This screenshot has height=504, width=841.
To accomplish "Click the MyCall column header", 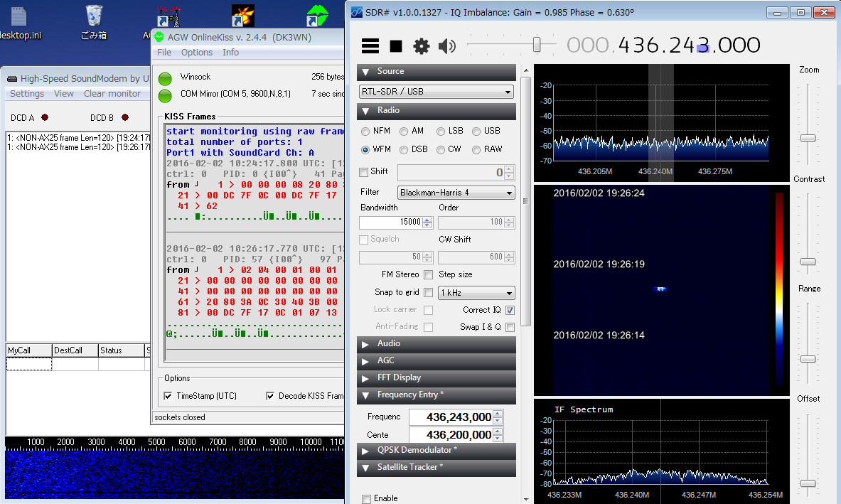I will pyautogui.click(x=29, y=350).
